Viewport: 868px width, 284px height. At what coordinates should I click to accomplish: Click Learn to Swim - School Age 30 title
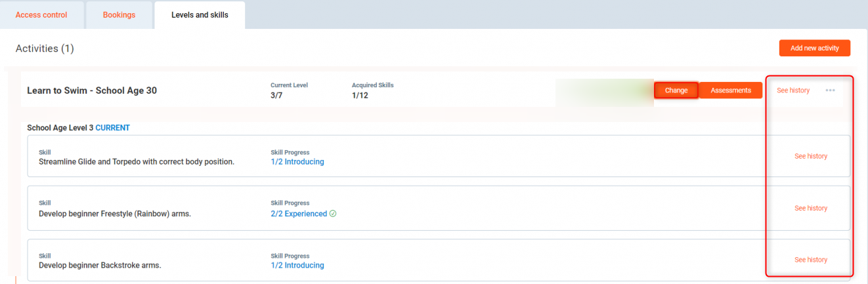pos(92,91)
